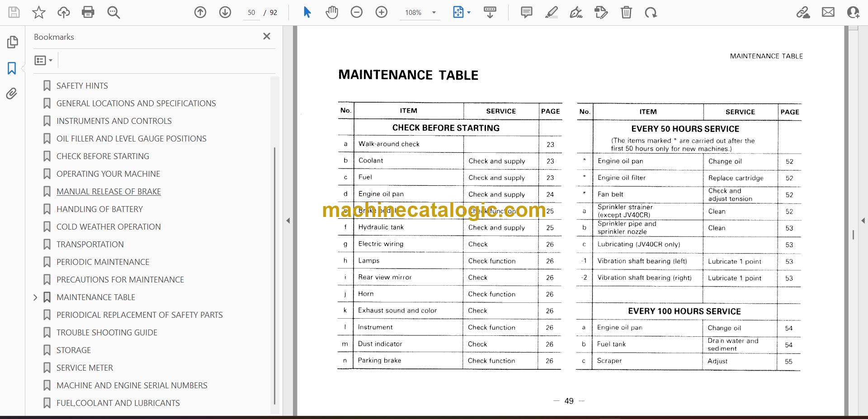Screen dimensions: 868x419
Task: Open INSTRUMENTS AND CONTROLS bookmark
Action: coord(114,121)
